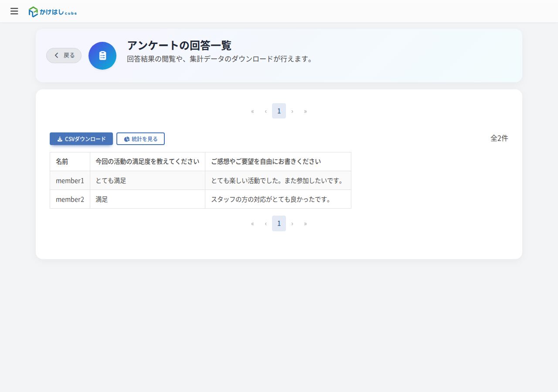Click the 名前 column header
The image size is (558, 392).
[70, 162]
